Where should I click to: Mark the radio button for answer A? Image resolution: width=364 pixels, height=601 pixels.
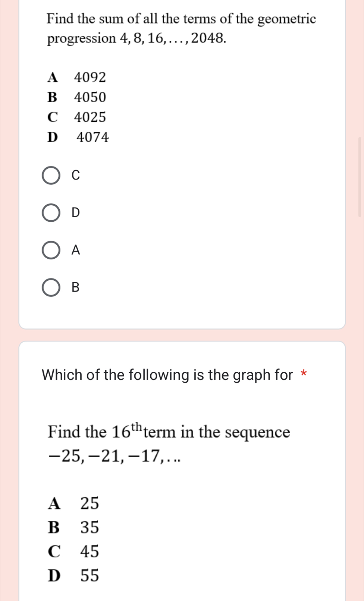51,250
